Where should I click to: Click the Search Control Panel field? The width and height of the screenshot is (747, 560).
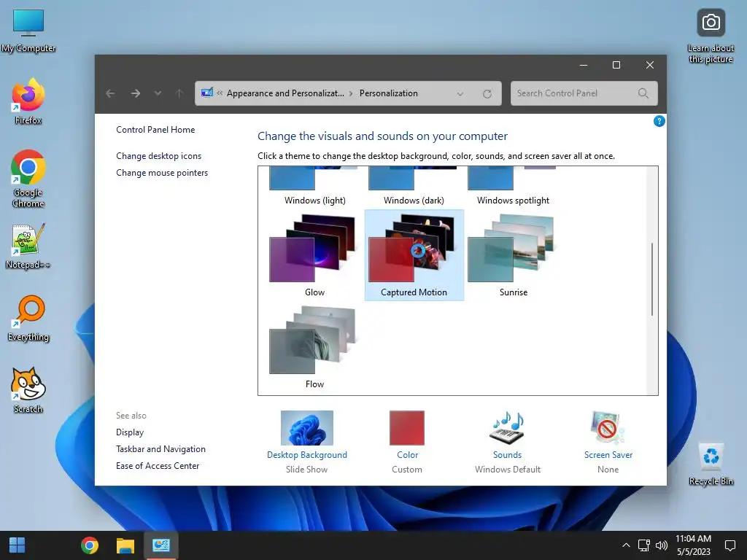(584, 93)
